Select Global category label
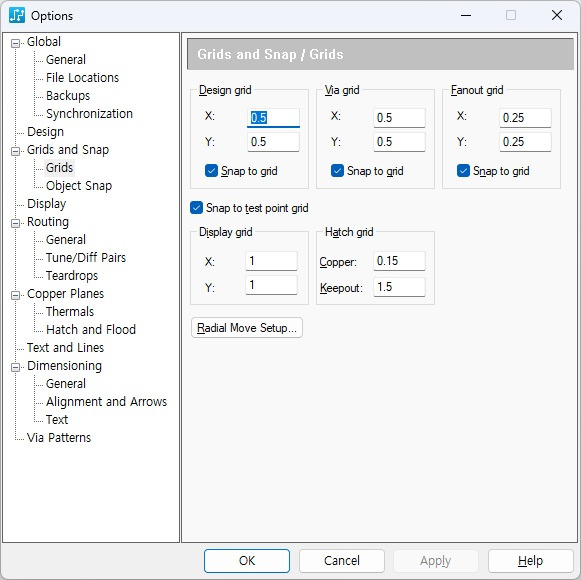Image resolution: width=581 pixels, height=580 pixels. pos(44,42)
